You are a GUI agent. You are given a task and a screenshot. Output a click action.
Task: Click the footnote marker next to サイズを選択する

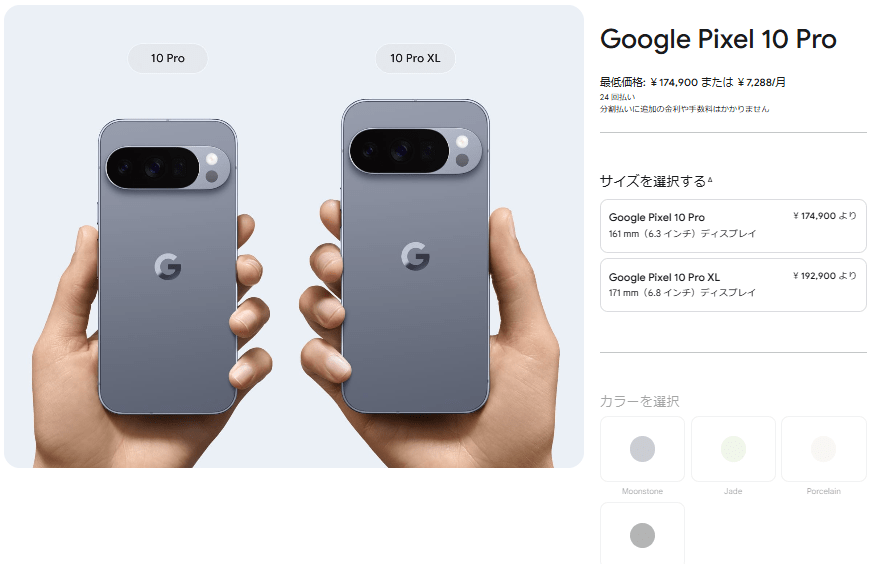710,180
